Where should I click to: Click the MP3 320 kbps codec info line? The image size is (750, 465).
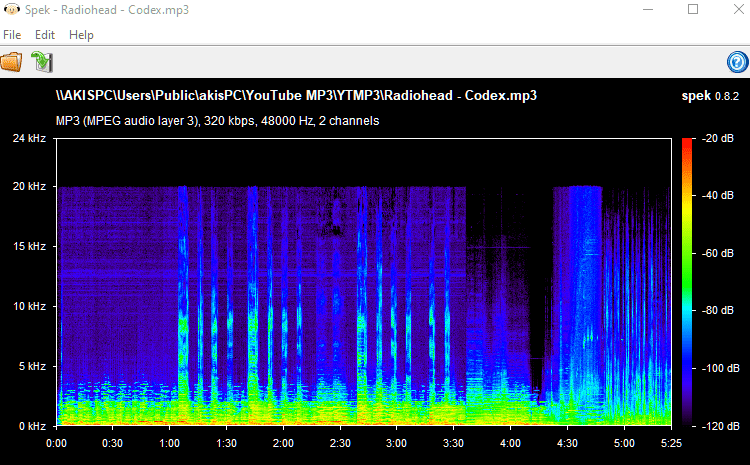(x=218, y=121)
